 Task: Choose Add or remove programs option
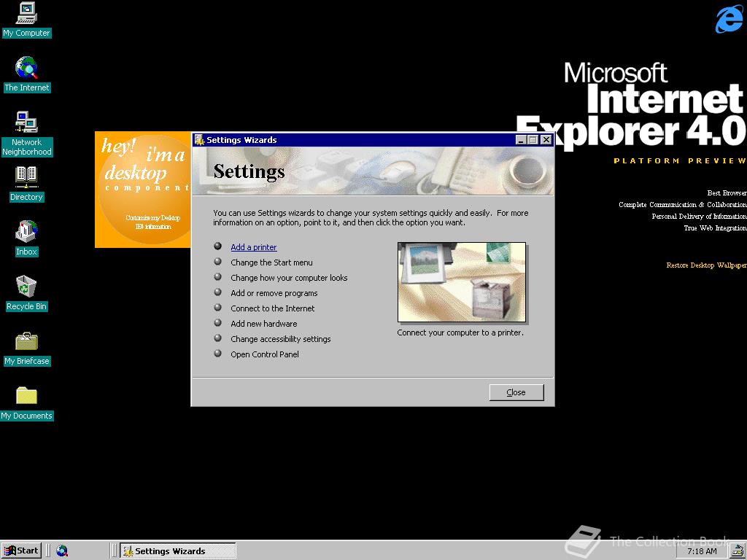[274, 293]
